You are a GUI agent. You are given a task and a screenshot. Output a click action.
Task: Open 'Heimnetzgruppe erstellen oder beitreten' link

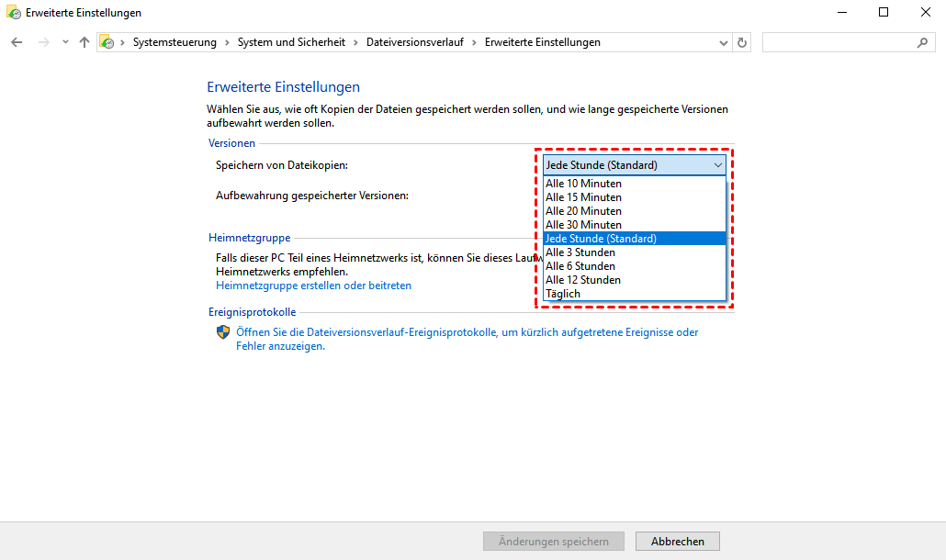coord(313,286)
